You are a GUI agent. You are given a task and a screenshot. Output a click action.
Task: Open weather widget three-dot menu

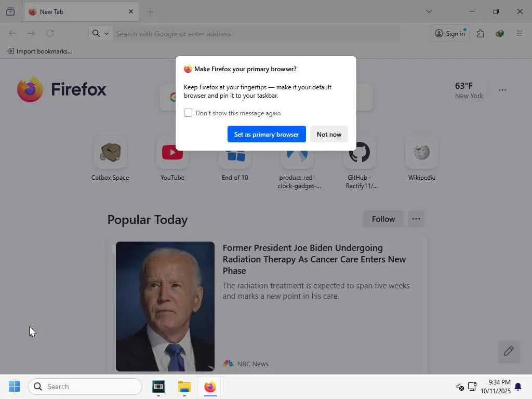tap(502, 90)
